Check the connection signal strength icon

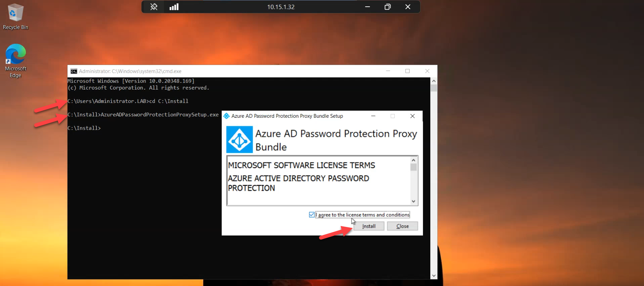click(174, 7)
